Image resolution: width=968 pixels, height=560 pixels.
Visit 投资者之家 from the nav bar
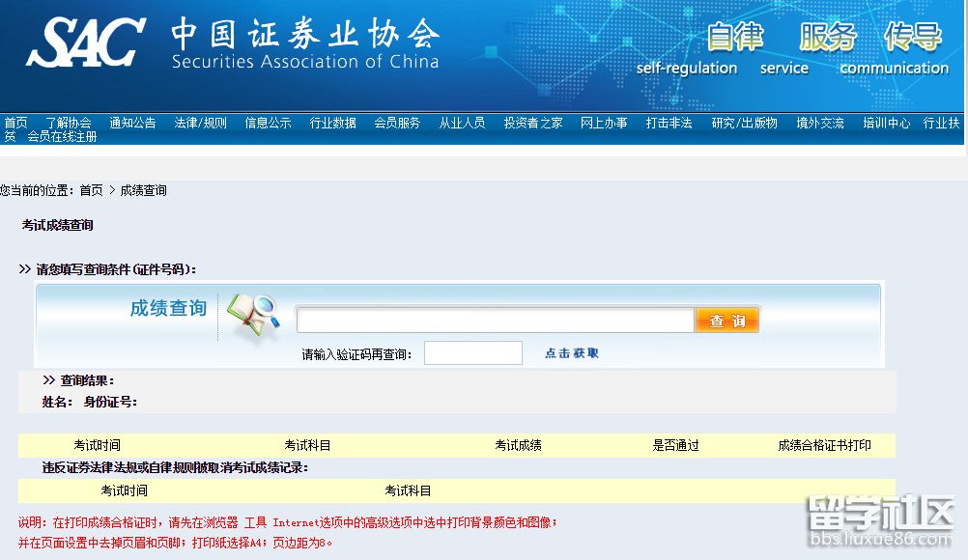(532, 123)
